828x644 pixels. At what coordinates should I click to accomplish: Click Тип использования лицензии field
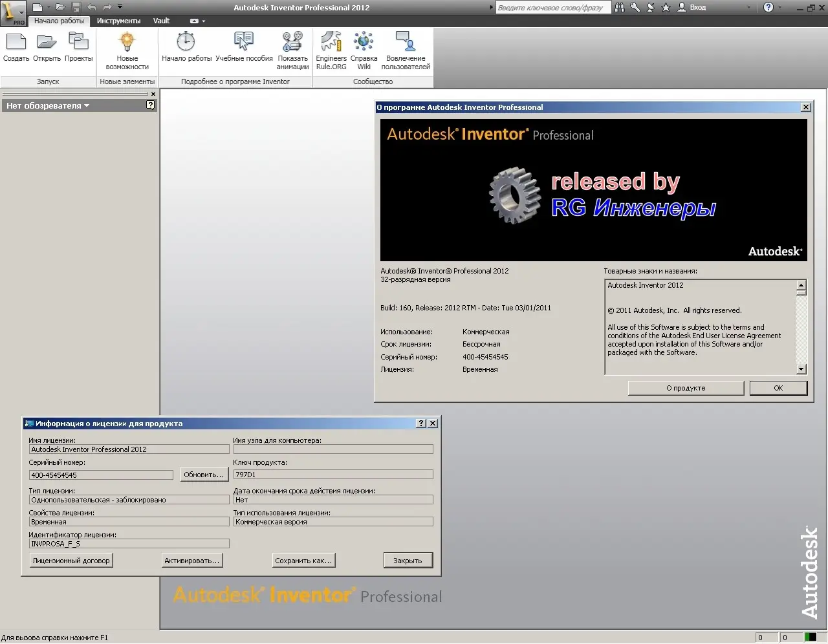[x=333, y=522]
